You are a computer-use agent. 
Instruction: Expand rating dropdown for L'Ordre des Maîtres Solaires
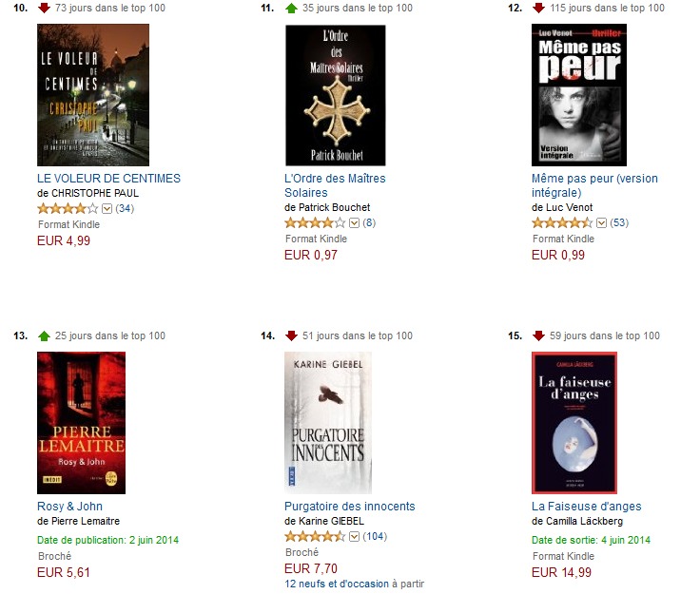354,223
